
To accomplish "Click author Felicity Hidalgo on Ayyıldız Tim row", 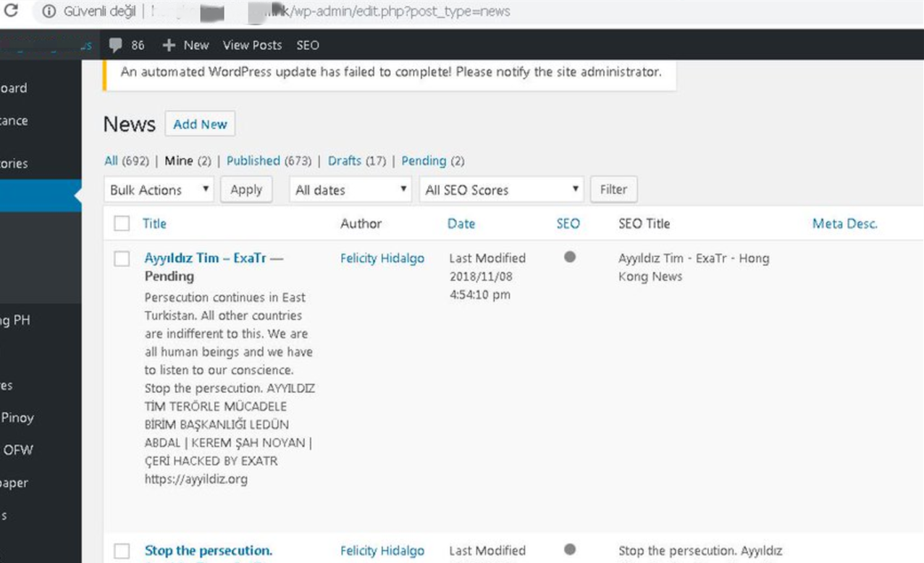I will tap(382, 258).
